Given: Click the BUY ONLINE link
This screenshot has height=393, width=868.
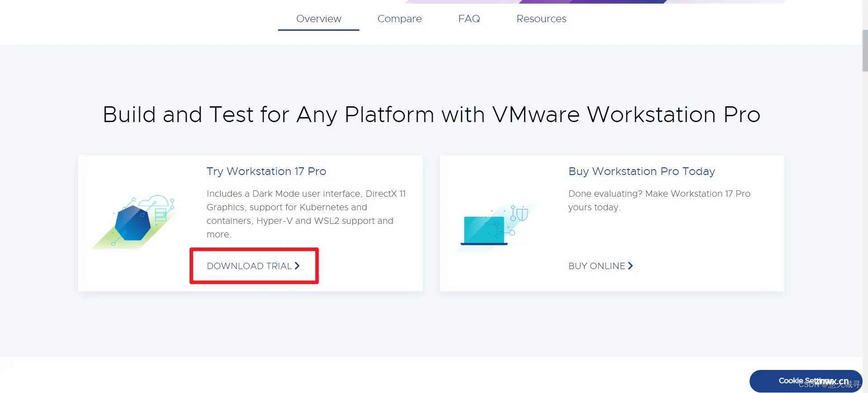Looking at the screenshot, I should coord(601,266).
